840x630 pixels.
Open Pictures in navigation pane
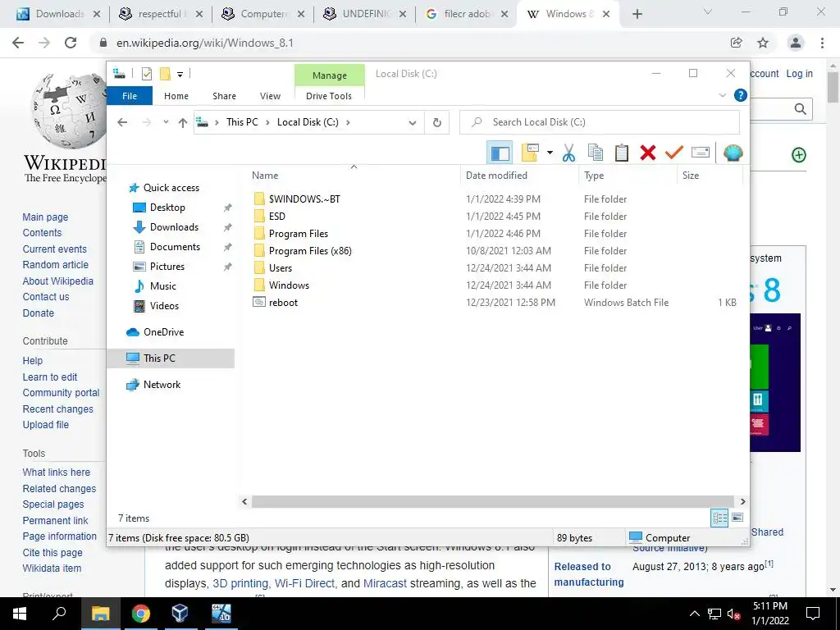(167, 267)
